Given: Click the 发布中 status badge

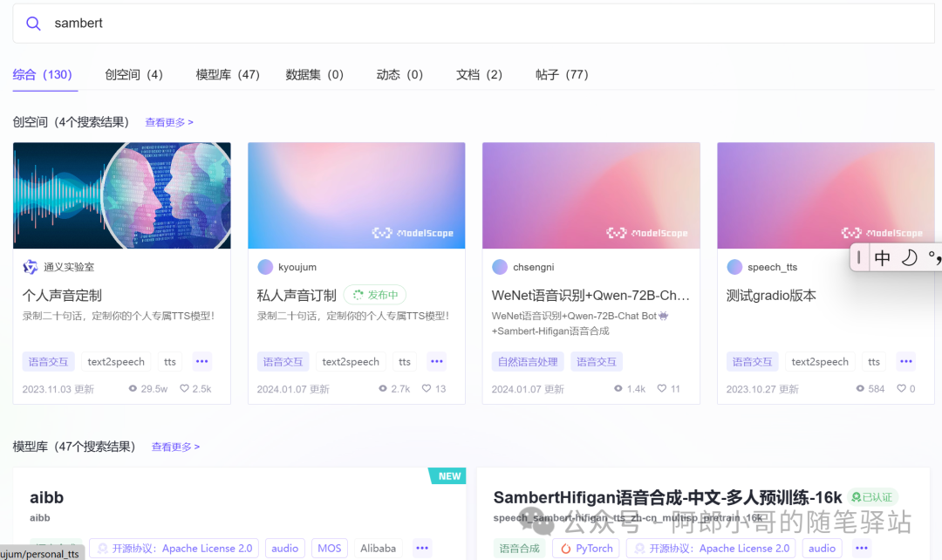Looking at the screenshot, I should [375, 295].
